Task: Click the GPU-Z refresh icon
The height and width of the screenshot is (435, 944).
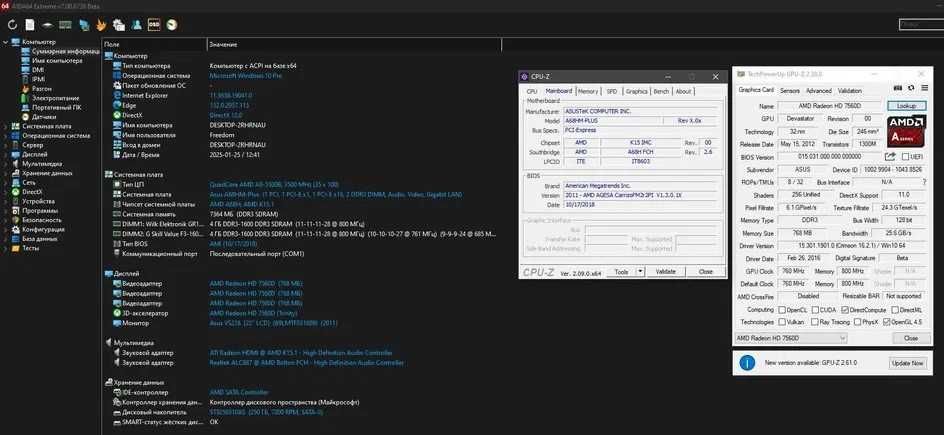Action: point(911,89)
